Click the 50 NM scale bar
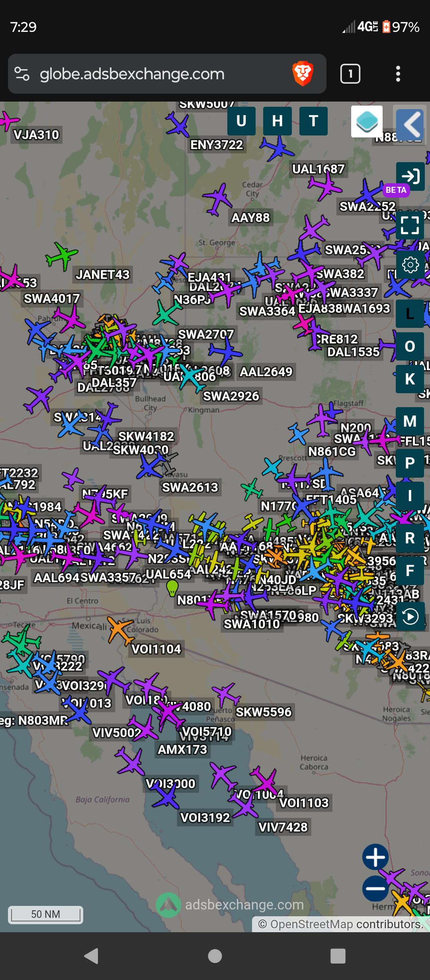Screen dimensions: 430x980 (45, 915)
